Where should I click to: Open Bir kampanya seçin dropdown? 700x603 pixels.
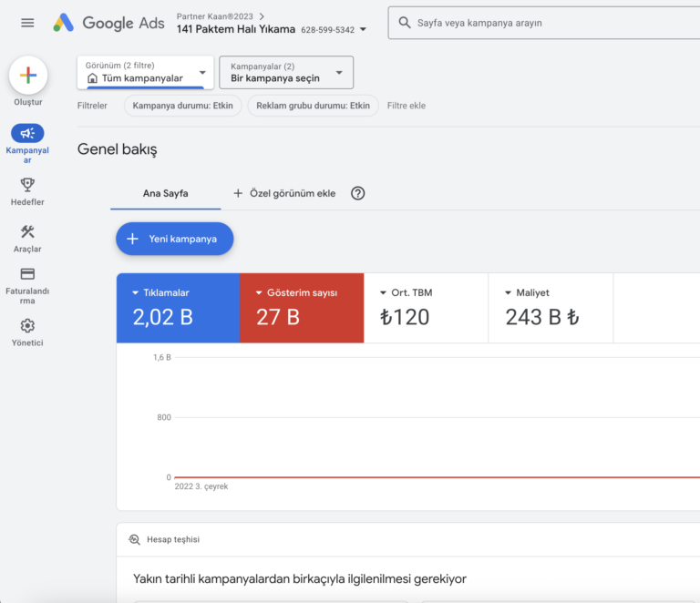[286, 72]
